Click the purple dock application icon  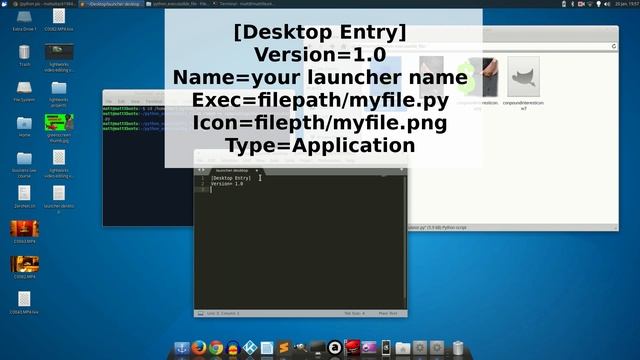(x=369, y=348)
